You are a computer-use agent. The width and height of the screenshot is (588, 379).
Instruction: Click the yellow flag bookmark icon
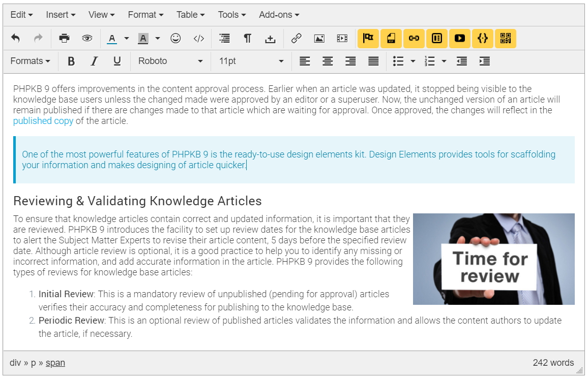click(x=368, y=38)
